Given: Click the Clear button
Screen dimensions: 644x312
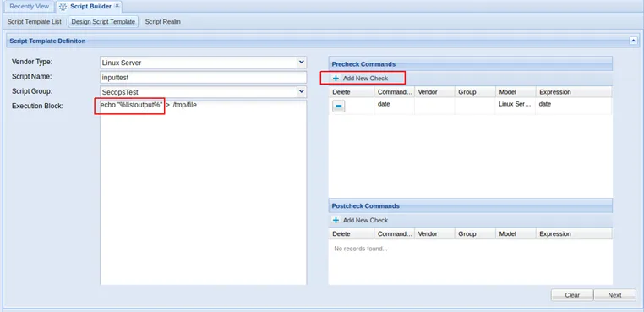Looking at the screenshot, I should tap(571, 295).
